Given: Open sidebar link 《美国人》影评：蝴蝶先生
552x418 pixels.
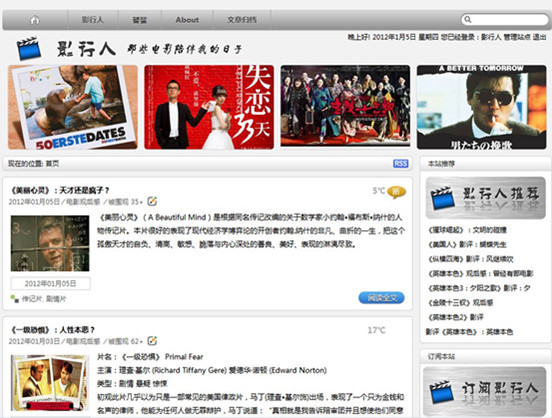Looking at the screenshot, I should tap(467, 245).
